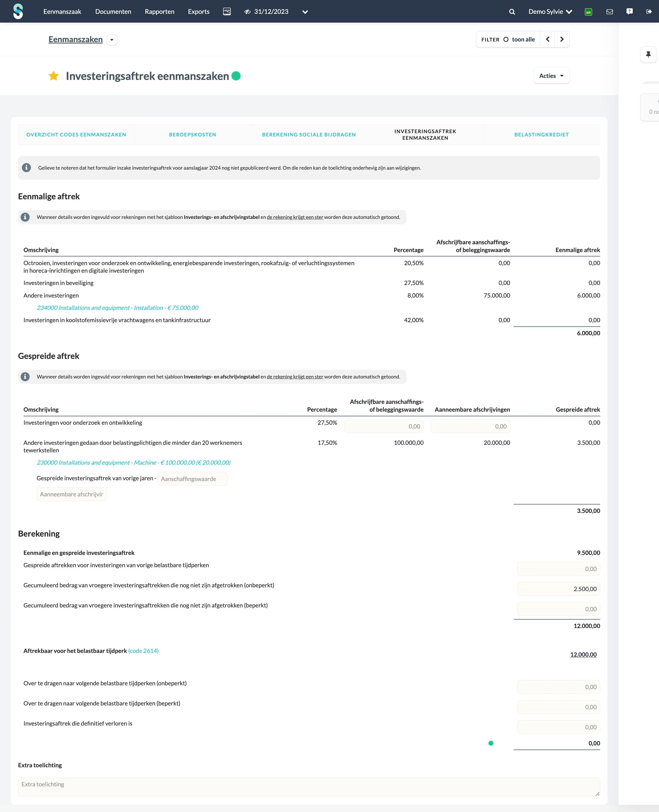Switch to Berekening sociale bijdragen tab

(309, 135)
